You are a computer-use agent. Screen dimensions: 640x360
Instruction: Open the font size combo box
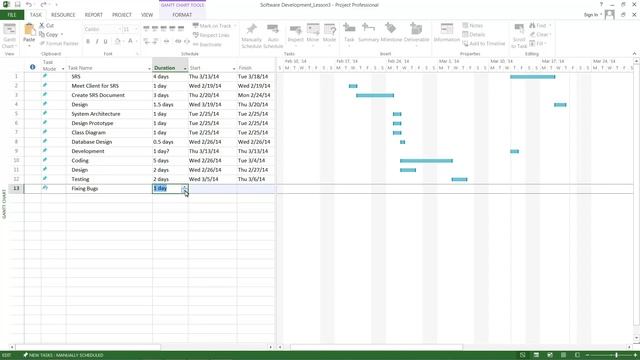[129, 29]
